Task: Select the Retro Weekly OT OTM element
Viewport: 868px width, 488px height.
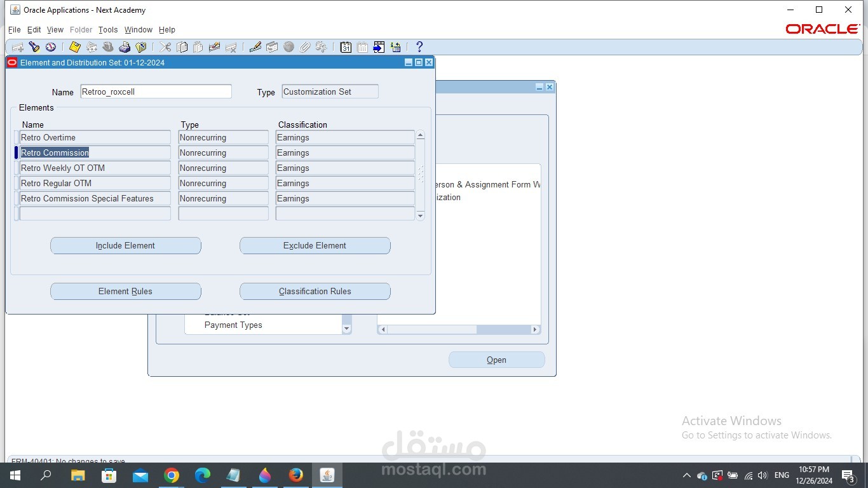Action: 95,168
